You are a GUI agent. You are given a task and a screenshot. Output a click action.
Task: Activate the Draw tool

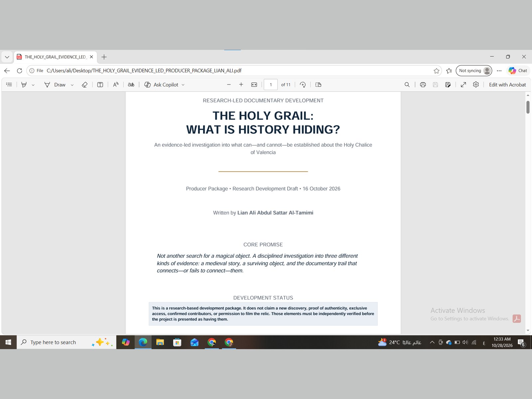(55, 85)
